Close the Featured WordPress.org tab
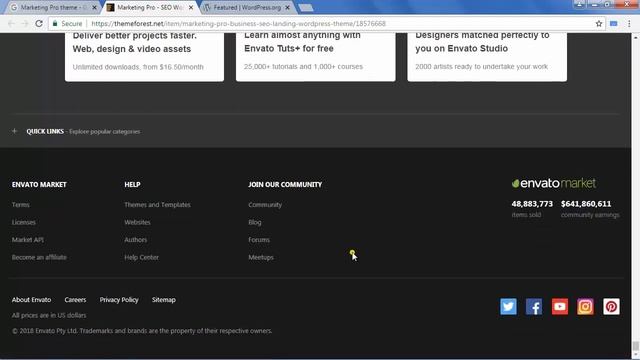The width and height of the screenshot is (640, 360). [287, 7]
